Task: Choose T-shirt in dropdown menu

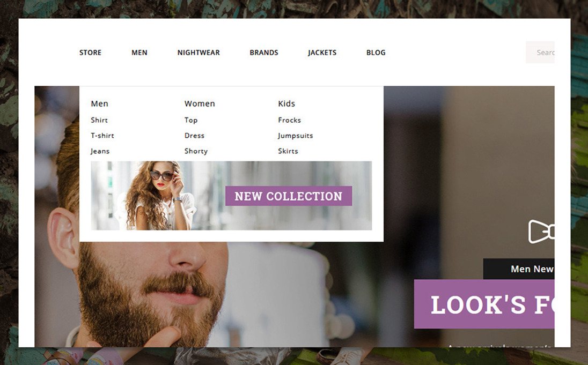Action: [102, 135]
